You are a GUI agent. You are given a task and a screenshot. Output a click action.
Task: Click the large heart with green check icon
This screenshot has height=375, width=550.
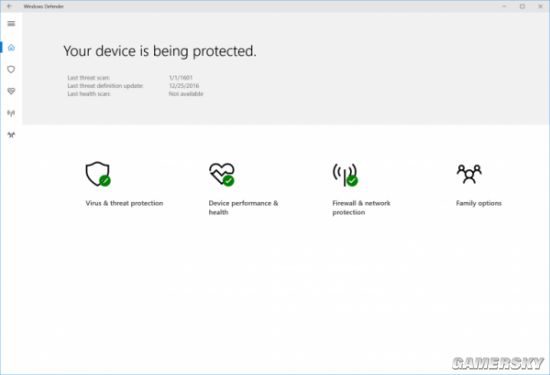222,174
